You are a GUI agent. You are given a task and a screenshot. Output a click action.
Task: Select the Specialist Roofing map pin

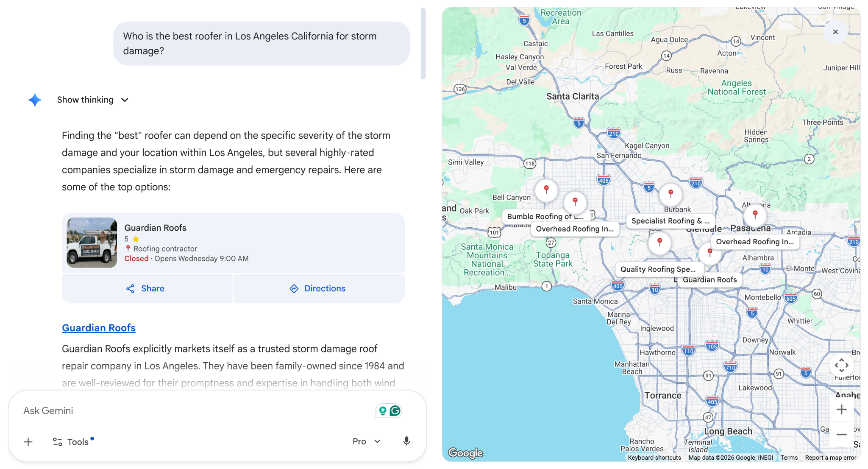671,193
